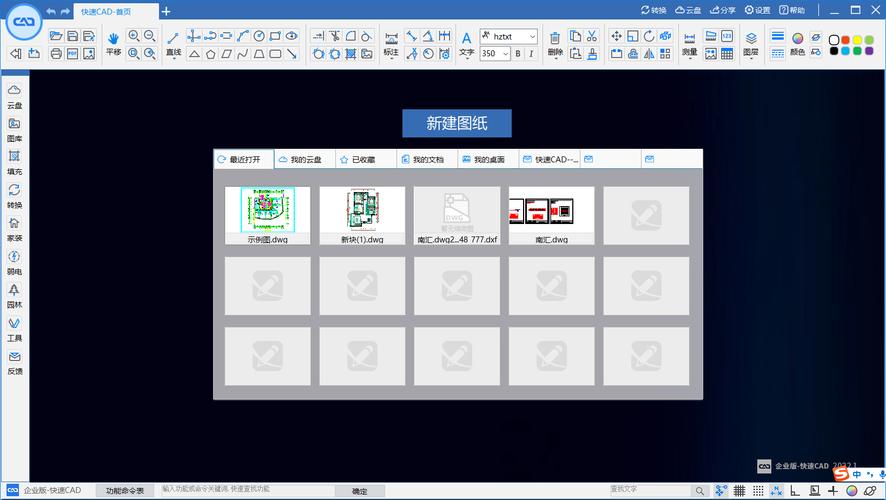Image resolution: width=886 pixels, height=500 pixels.
Task: Select the triangle shape tool
Action: (194, 54)
